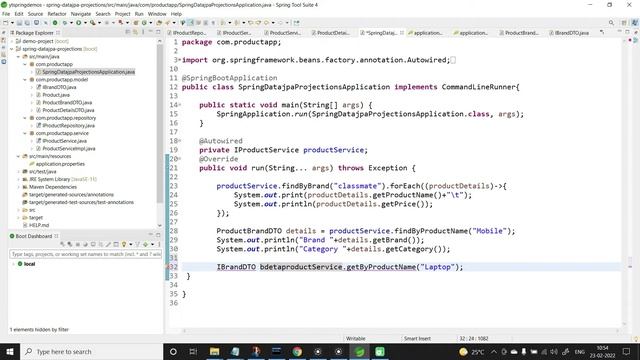
Task: Open Debug button dropdown arrow
Action: pos(71,22)
